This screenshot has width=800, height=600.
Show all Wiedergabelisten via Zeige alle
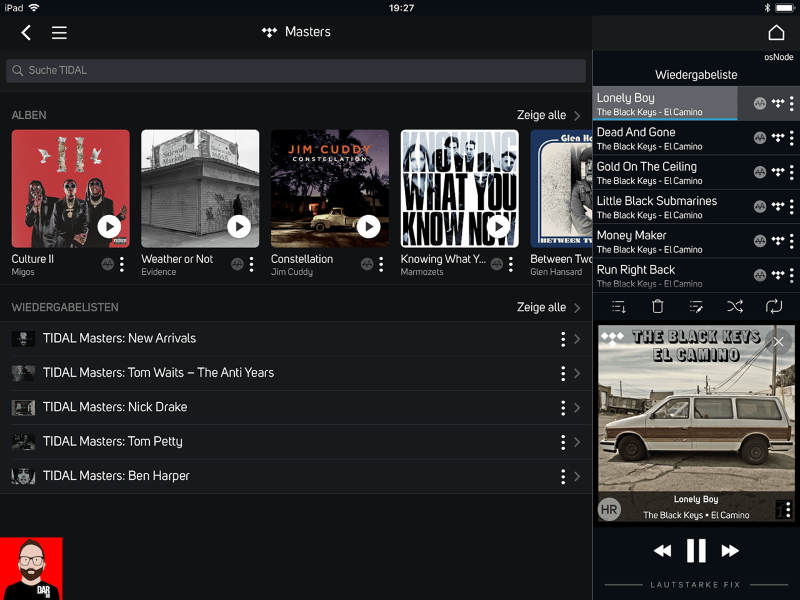(x=548, y=307)
